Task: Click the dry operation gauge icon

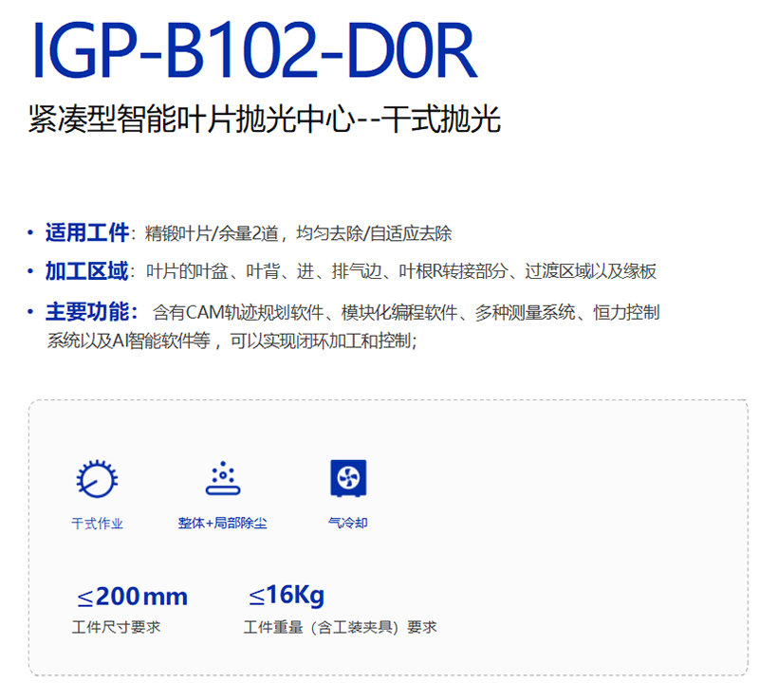Action: (97, 478)
